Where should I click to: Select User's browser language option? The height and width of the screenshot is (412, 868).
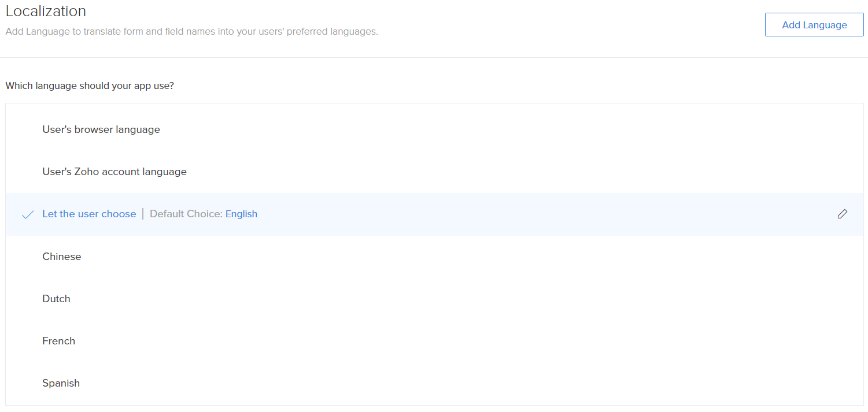tap(101, 130)
